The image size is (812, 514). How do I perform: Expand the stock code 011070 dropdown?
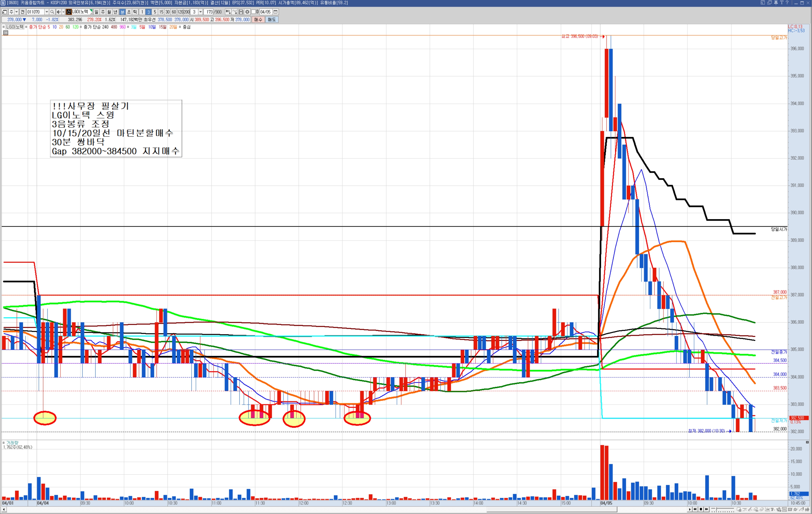click(47, 12)
